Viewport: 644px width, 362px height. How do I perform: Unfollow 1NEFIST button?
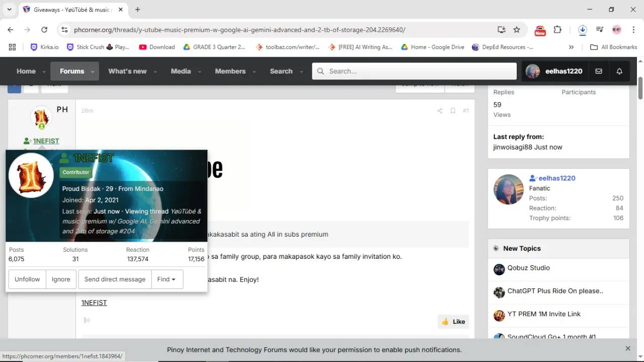[x=27, y=279]
